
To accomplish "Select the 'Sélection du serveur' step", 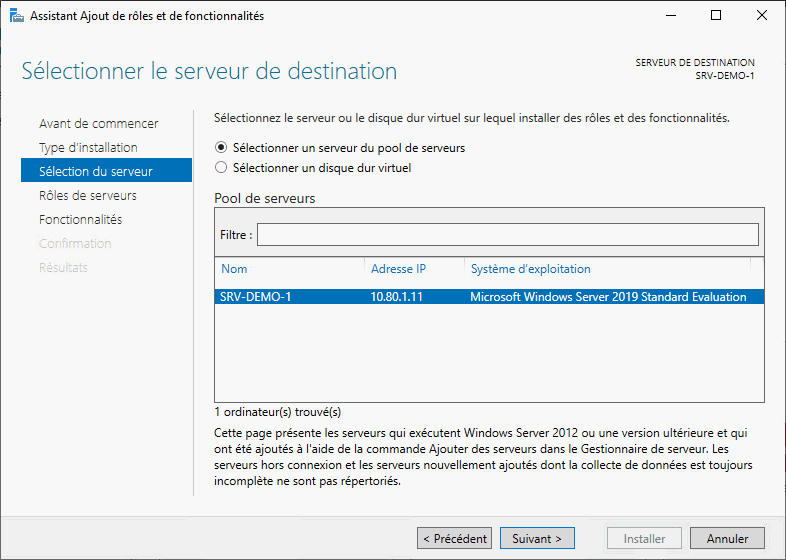I will click(95, 172).
